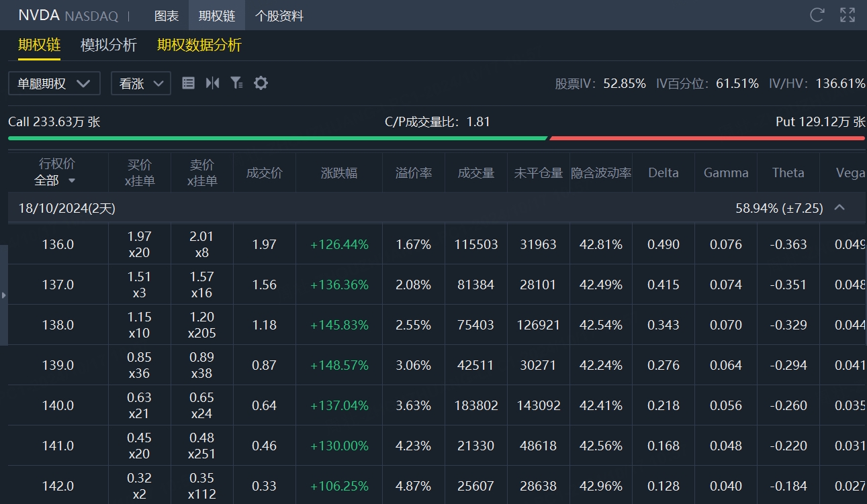
Task: Open the 看涨 call/put dropdown
Action: (x=141, y=83)
